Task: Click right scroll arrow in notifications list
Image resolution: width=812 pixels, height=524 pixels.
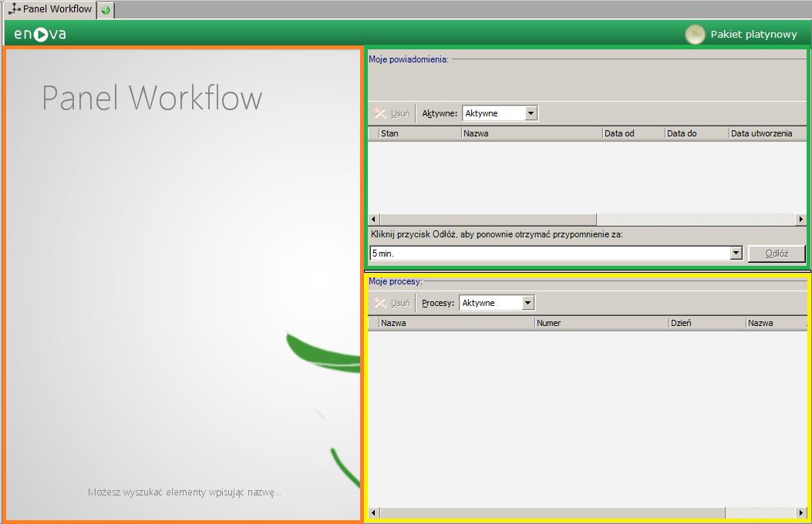Action: tap(800, 220)
